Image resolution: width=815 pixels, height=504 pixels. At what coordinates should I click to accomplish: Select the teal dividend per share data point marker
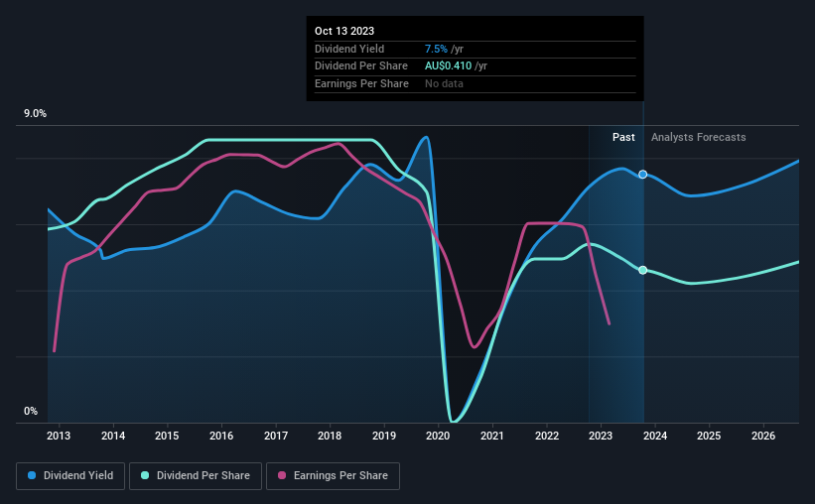pyautogui.click(x=643, y=270)
